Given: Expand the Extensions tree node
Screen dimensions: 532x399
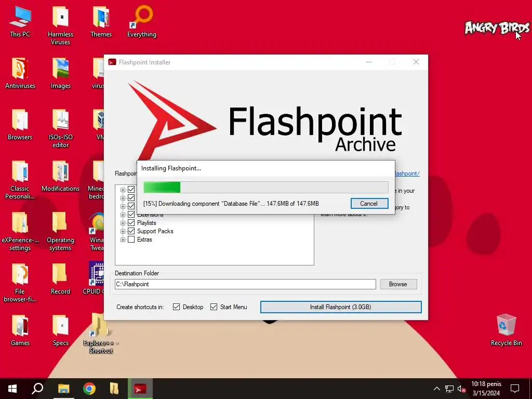Looking at the screenshot, I should [123, 215].
